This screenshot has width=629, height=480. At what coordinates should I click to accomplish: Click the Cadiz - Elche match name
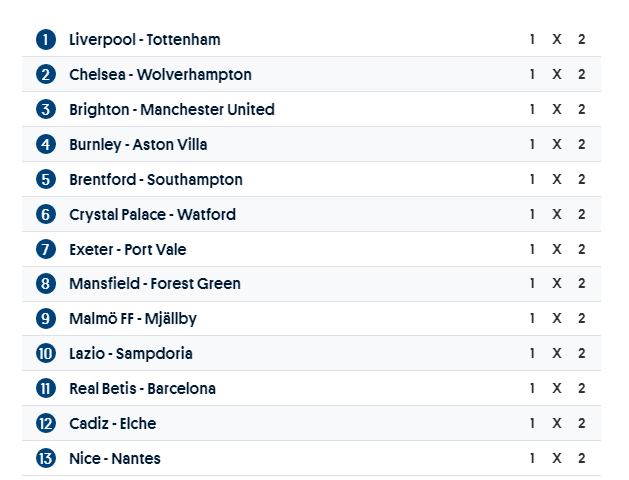pos(113,424)
